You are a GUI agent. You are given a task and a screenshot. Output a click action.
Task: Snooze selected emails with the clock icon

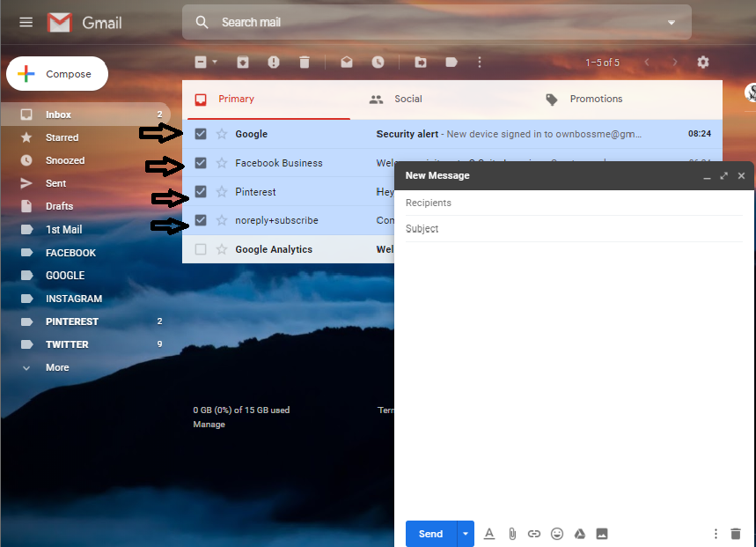(378, 63)
